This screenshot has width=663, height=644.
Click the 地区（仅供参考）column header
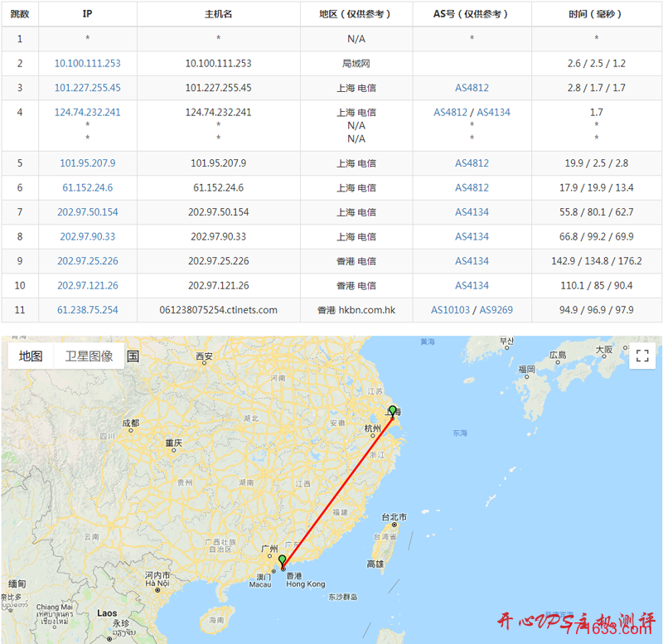pyautogui.click(x=356, y=14)
